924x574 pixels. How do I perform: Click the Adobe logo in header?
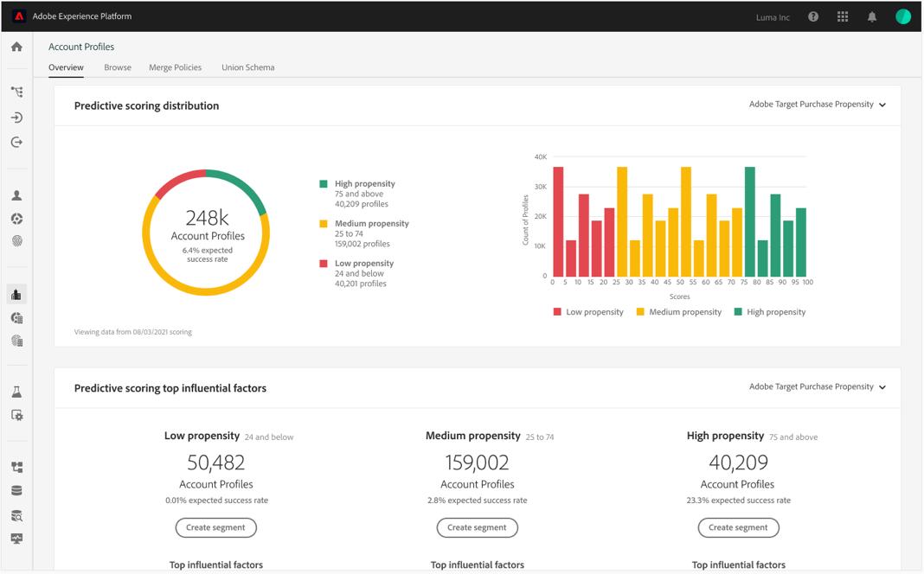[x=19, y=16]
